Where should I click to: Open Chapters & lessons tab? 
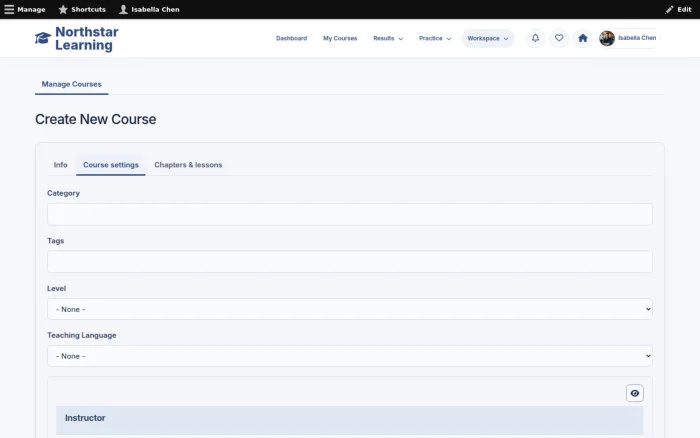[x=188, y=165]
